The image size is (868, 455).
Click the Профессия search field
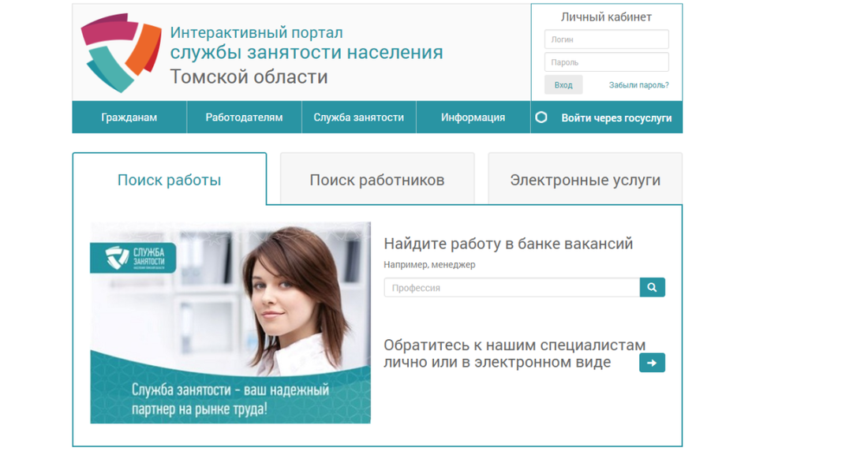tap(511, 287)
